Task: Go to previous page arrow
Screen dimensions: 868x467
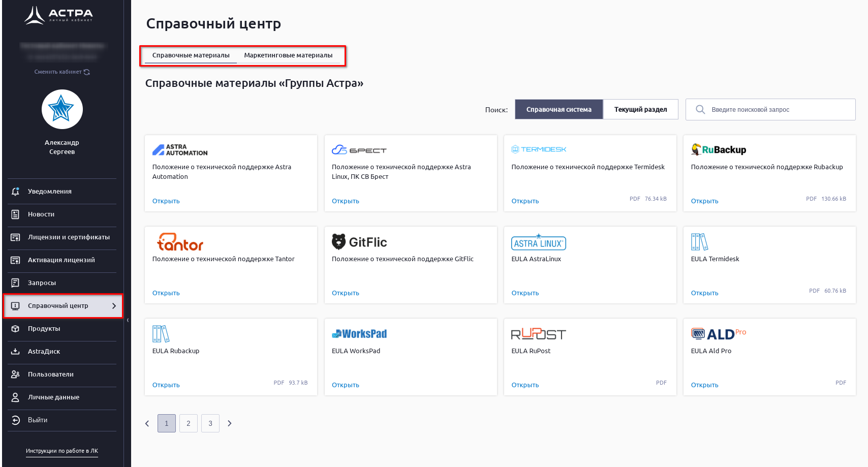Action: tap(147, 423)
